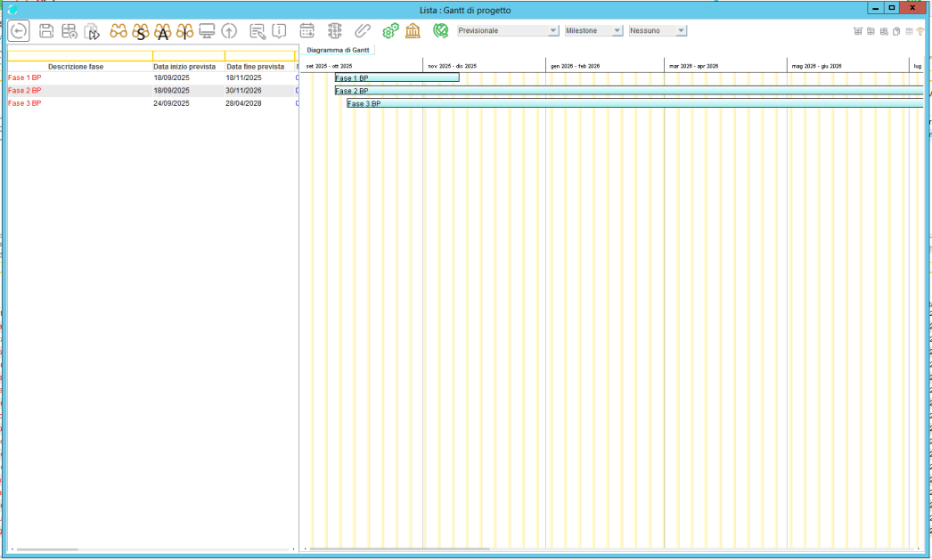Click the upload arrow circle icon
Screen dimensions: 932x560
click(x=229, y=31)
